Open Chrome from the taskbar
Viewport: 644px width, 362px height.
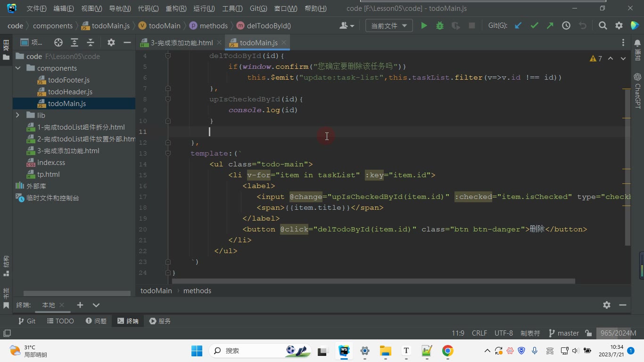tap(447, 351)
